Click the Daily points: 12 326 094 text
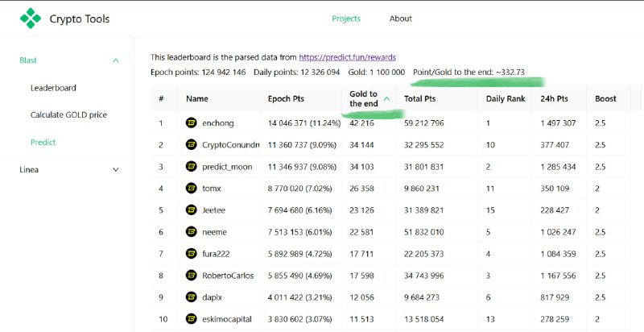644x332 pixels. pos(296,73)
